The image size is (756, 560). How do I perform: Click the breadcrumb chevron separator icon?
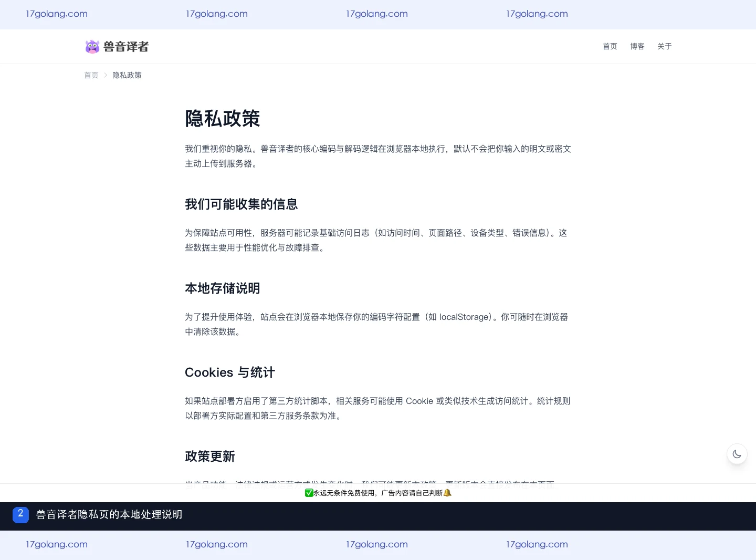click(x=106, y=75)
